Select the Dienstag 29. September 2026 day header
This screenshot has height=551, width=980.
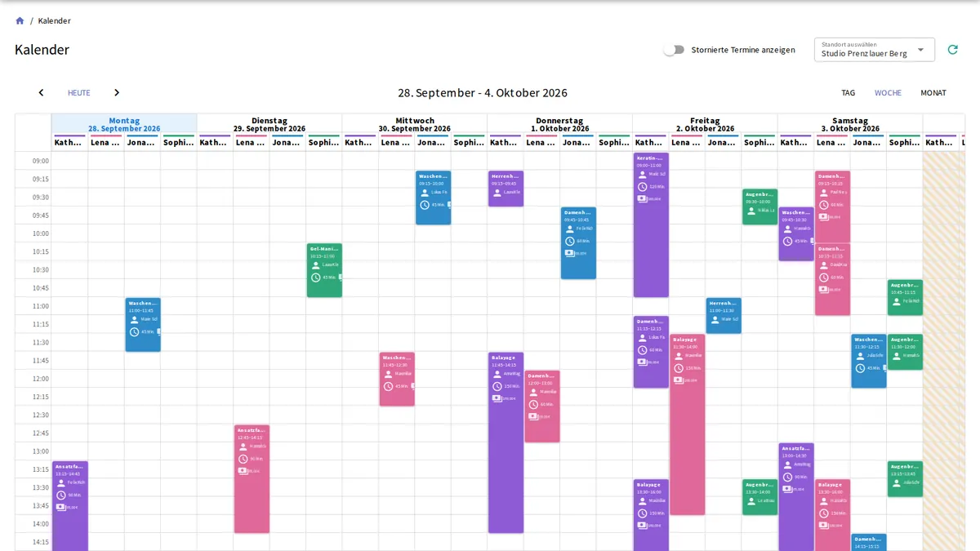click(x=269, y=124)
